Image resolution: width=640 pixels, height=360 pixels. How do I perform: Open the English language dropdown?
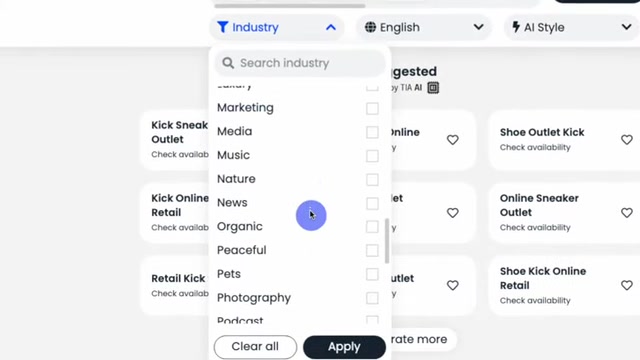coord(424,27)
